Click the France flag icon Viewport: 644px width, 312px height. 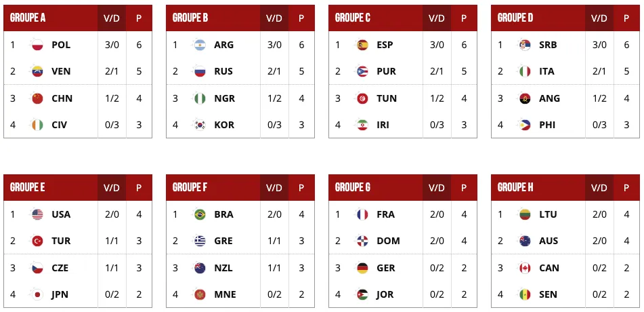[x=362, y=214]
